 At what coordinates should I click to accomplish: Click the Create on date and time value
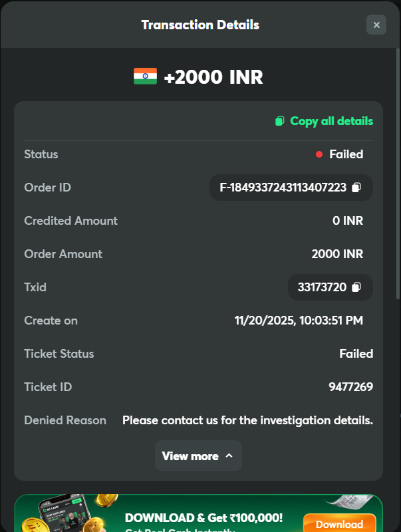[x=299, y=321]
